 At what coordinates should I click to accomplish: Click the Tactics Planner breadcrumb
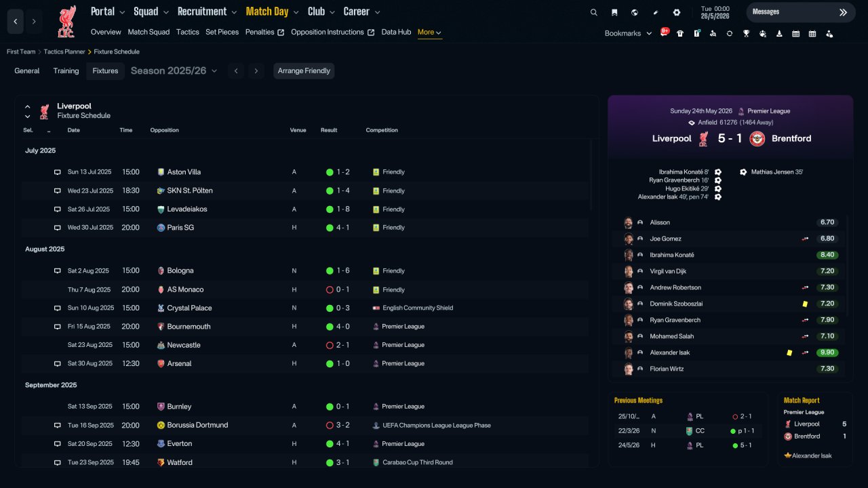64,52
